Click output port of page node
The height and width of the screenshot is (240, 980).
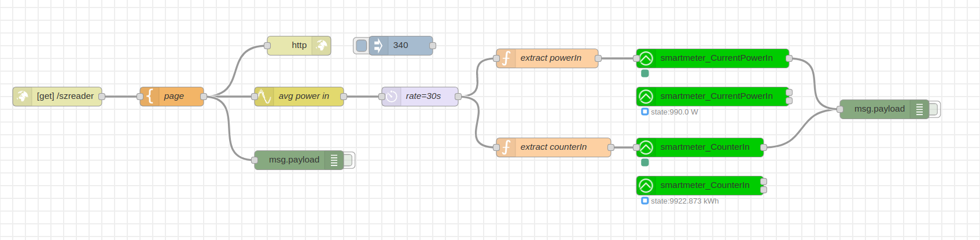pyautogui.click(x=204, y=97)
